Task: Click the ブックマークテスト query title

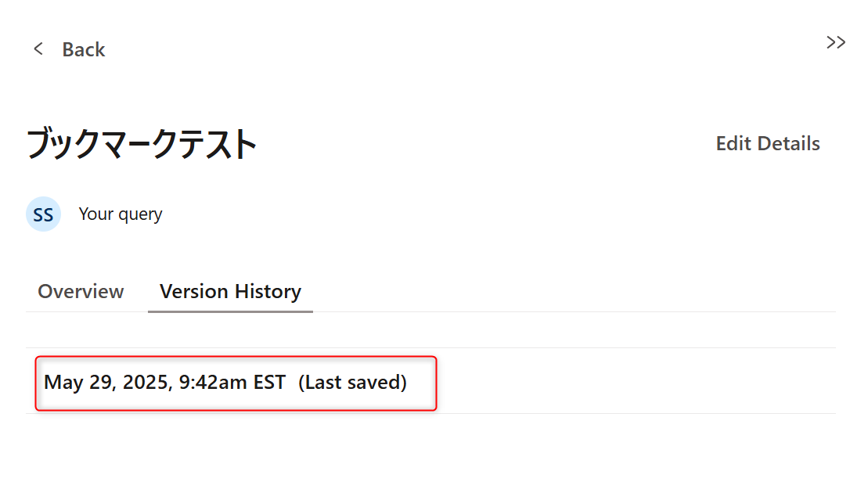Action: 142,144
